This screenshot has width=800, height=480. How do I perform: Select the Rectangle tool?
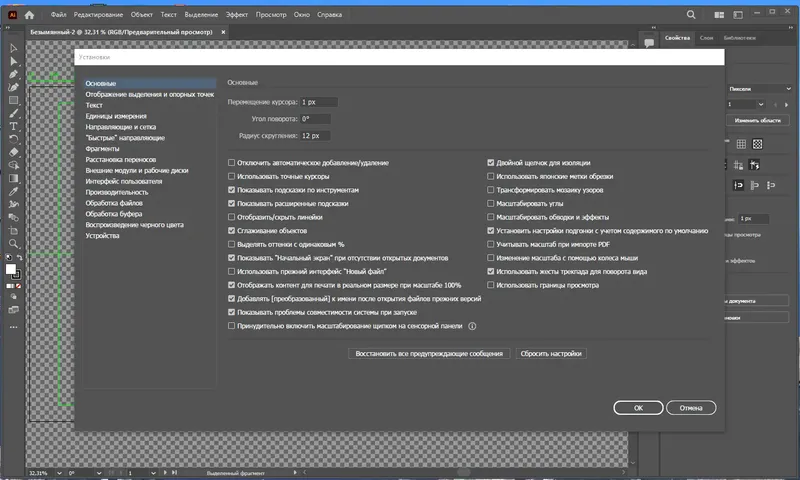pos(14,100)
